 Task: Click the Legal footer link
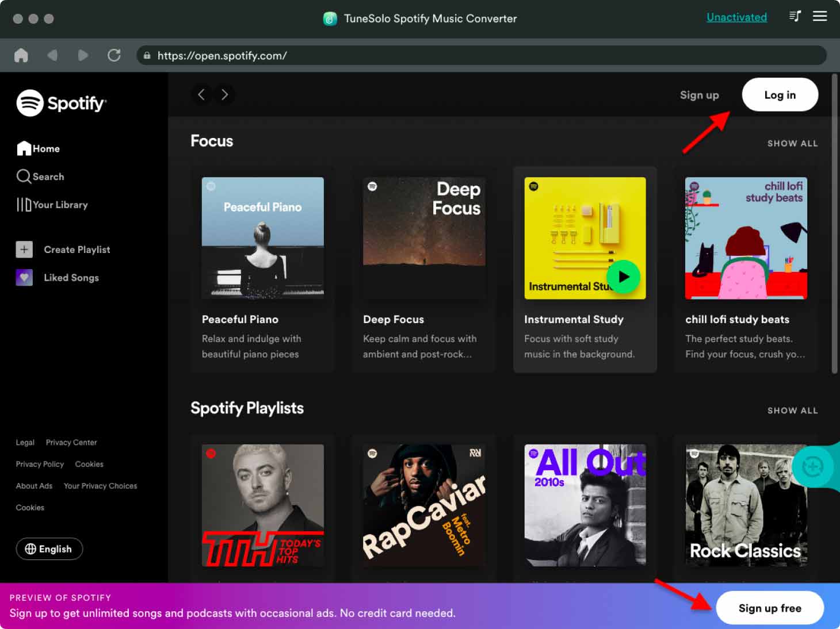click(25, 442)
